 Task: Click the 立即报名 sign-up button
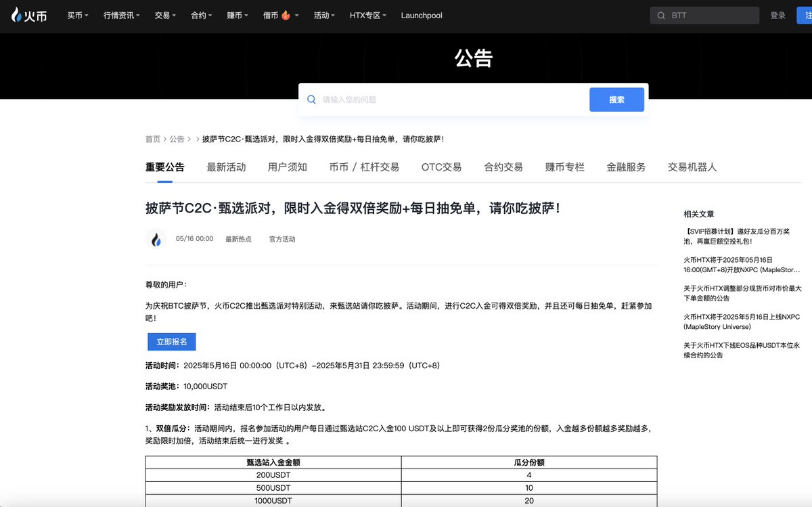pyautogui.click(x=172, y=342)
